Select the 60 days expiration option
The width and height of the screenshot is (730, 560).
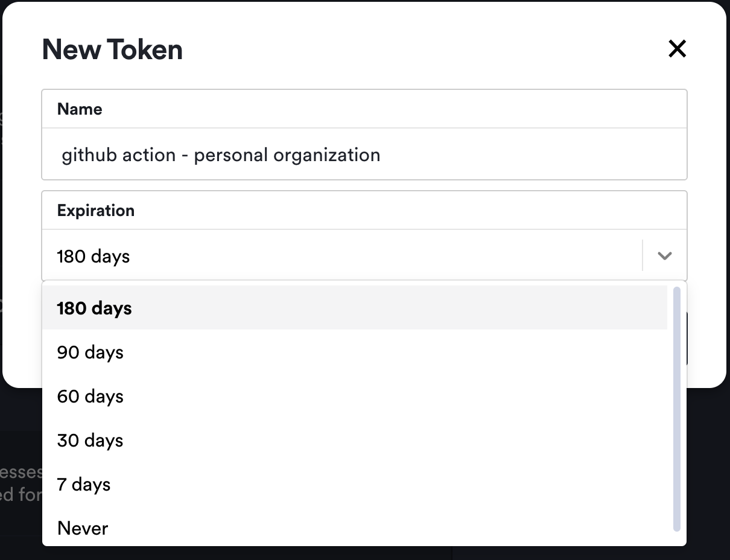click(90, 396)
